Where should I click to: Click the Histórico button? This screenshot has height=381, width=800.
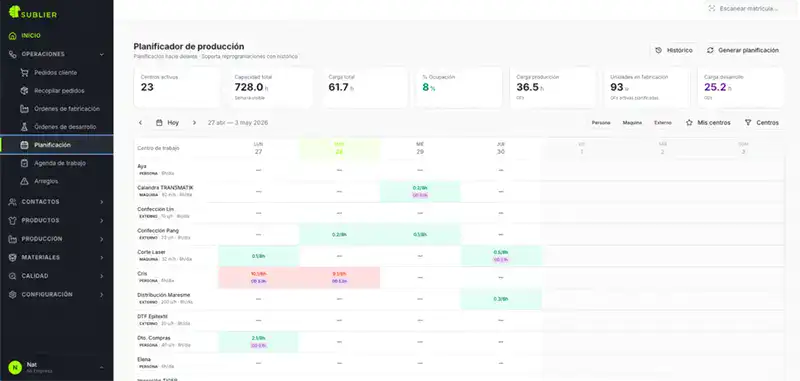[x=674, y=50]
